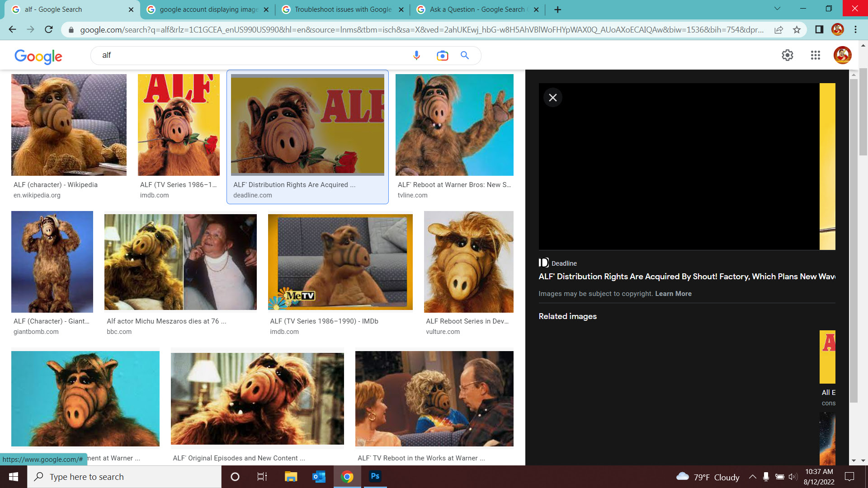Open Task View in taskbar

[262, 477]
